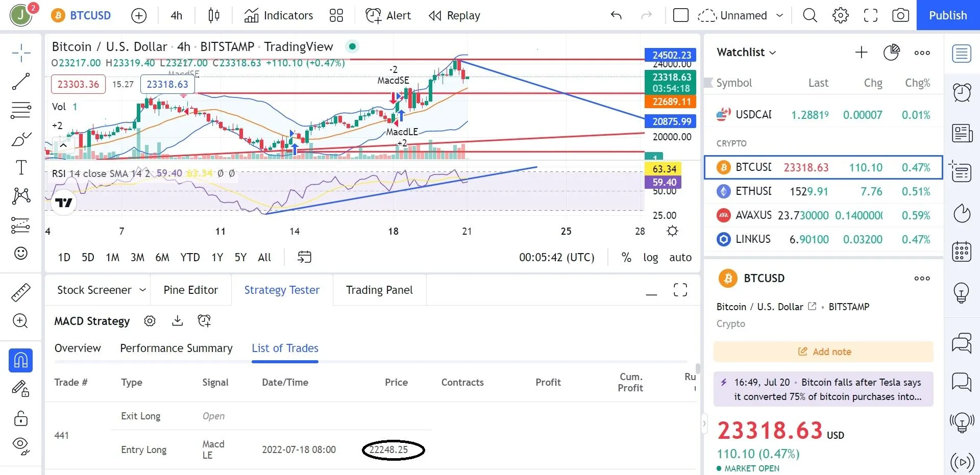980x475 pixels.
Task: Open user profile avatar menu
Action: [21, 15]
